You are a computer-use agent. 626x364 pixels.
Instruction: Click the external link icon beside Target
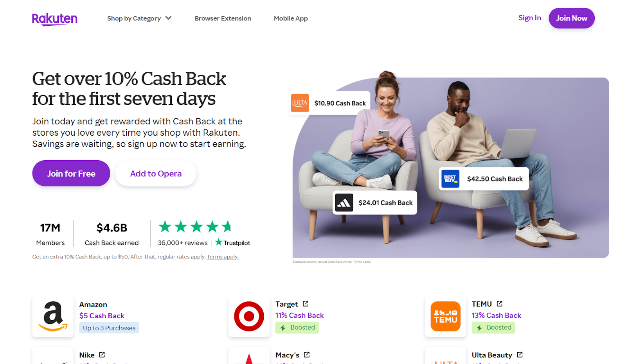point(306,304)
